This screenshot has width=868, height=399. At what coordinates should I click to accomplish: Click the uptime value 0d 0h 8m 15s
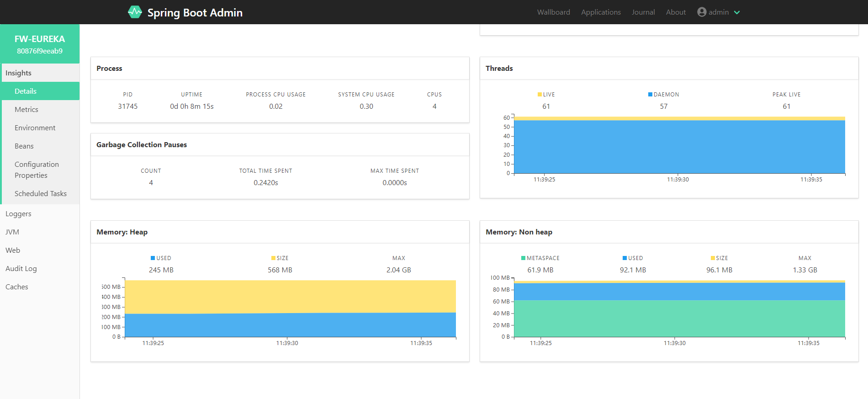[x=192, y=106]
